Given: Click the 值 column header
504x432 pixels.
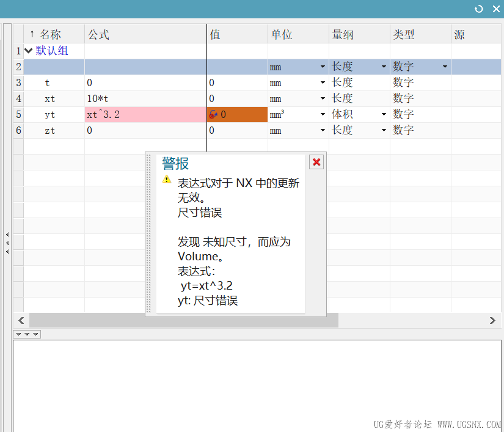Looking at the screenshot, I should 238,34.
